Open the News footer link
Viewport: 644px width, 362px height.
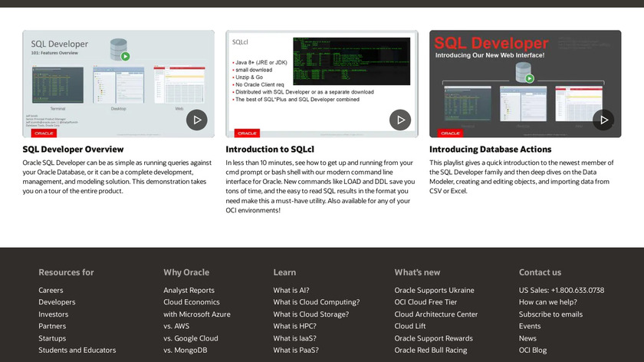[527, 338]
